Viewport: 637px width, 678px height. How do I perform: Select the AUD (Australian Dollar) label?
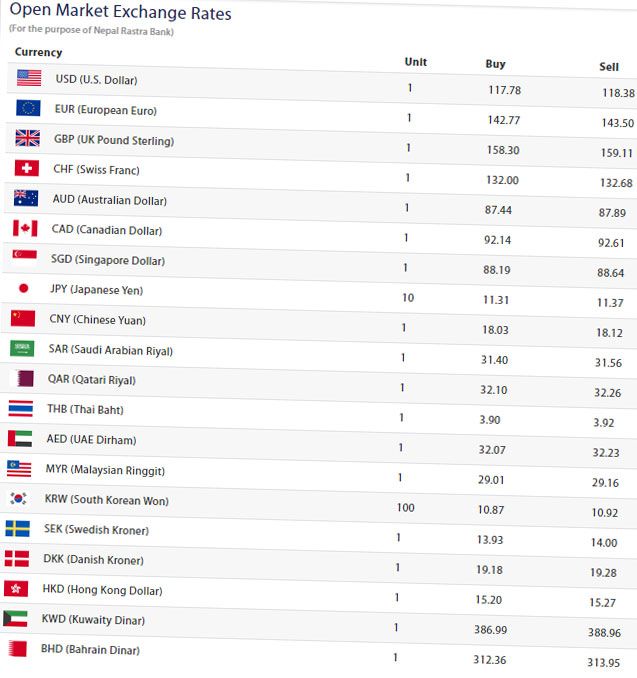[x=110, y=200]
